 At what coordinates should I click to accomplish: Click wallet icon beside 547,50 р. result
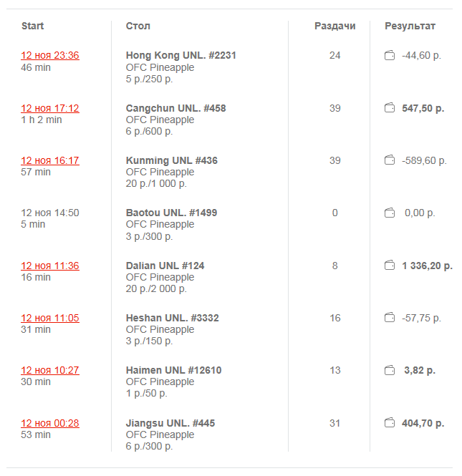pyautogui.click(x=390, y=108)
